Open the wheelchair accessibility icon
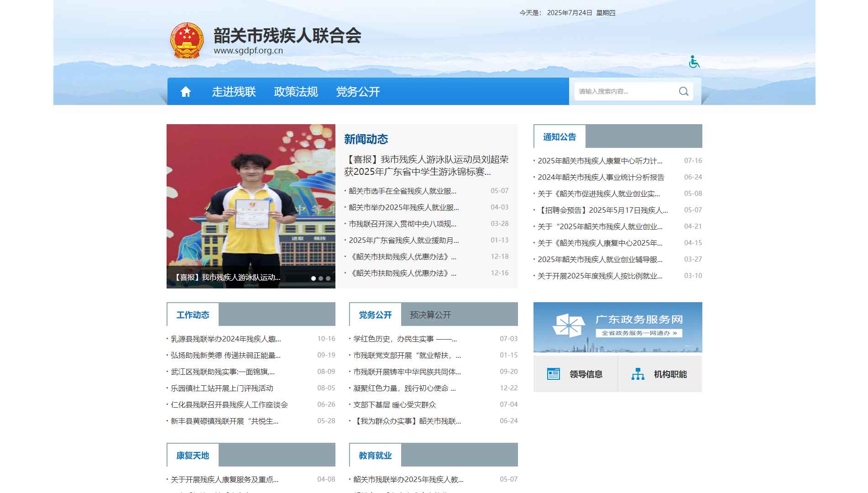Image resolution: width=868 pixels, height=493 pixels. click(x=694, y=62)
